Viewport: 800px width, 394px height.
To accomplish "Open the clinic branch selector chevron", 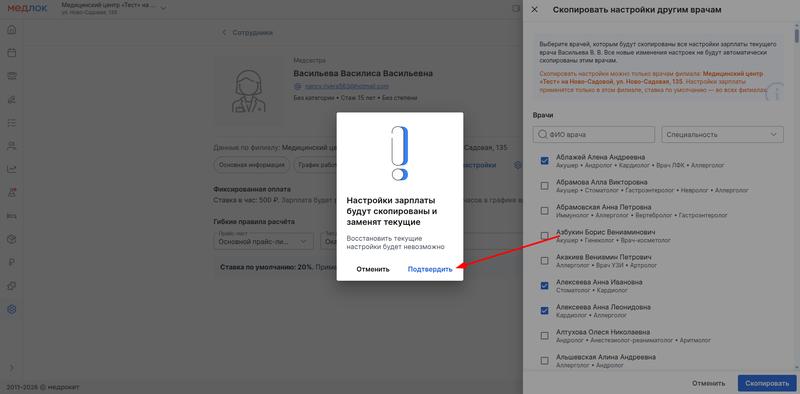I will [x=163, y=8].
